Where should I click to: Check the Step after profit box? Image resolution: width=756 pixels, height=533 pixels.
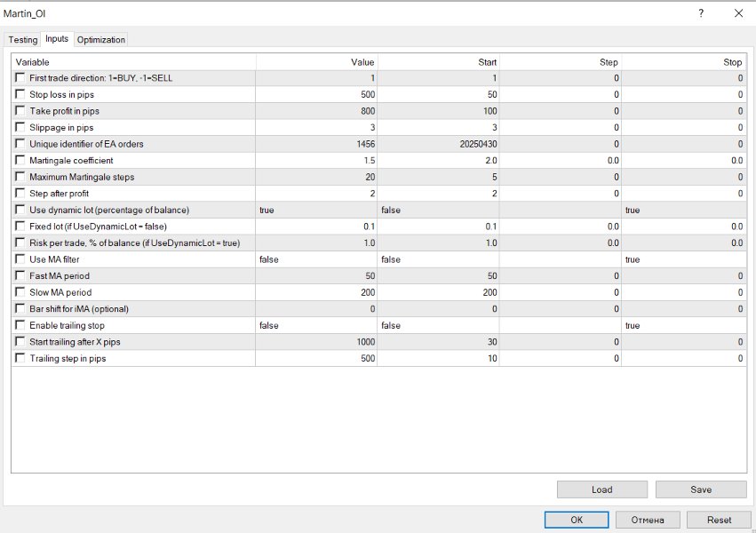(20, 193)
